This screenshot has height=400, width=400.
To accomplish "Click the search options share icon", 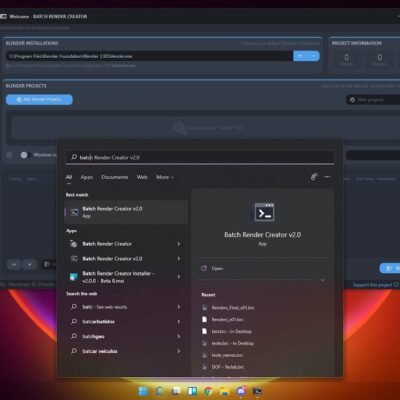I will coord(314,177).
